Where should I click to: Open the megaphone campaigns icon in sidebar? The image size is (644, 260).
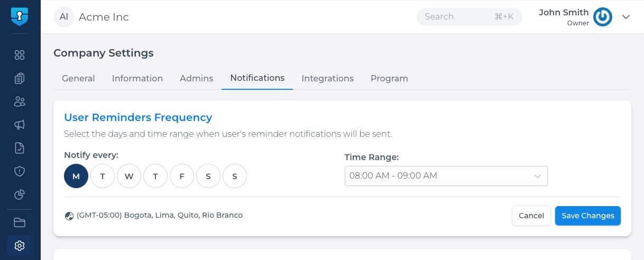tap(20, 125)
